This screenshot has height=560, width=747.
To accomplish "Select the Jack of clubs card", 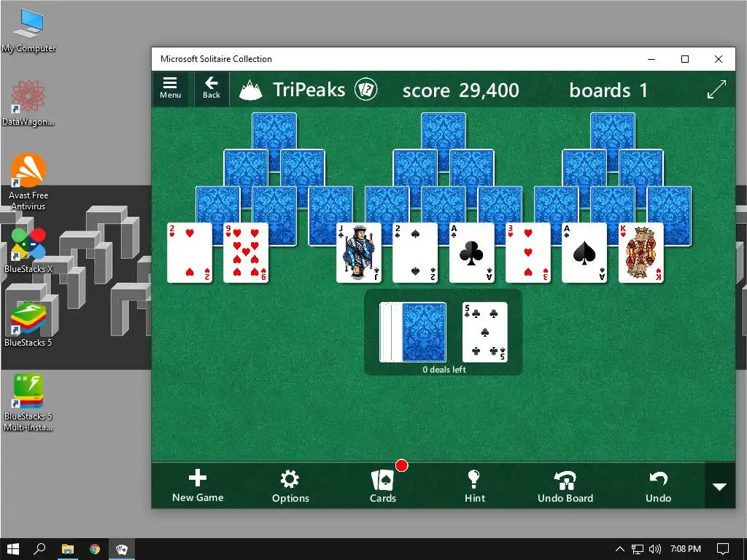I will [x=359, y=253].
